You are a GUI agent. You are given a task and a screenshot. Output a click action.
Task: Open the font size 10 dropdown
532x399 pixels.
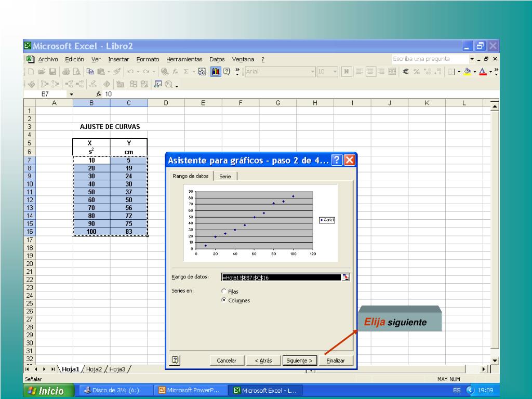tap(335, 71)
